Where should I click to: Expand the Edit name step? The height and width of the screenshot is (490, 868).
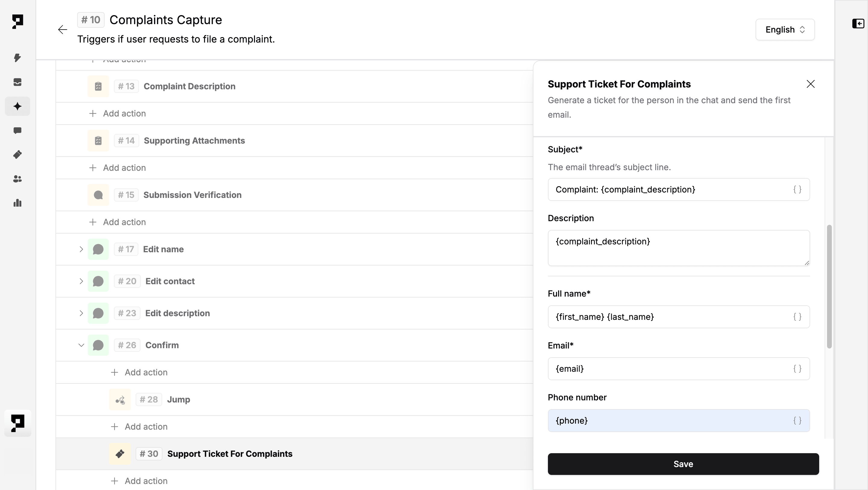coord(81,249)
